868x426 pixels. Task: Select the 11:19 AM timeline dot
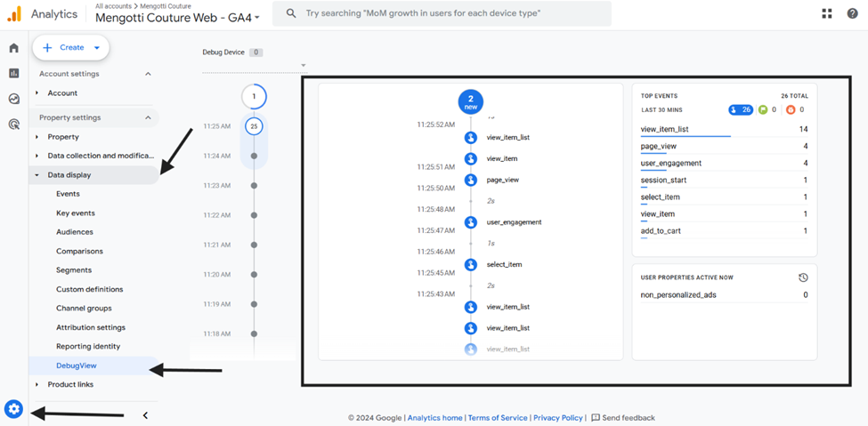tap(254, 304)
